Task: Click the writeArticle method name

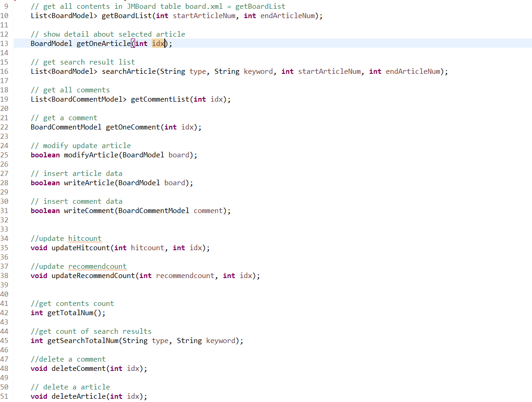Action: 89,183
